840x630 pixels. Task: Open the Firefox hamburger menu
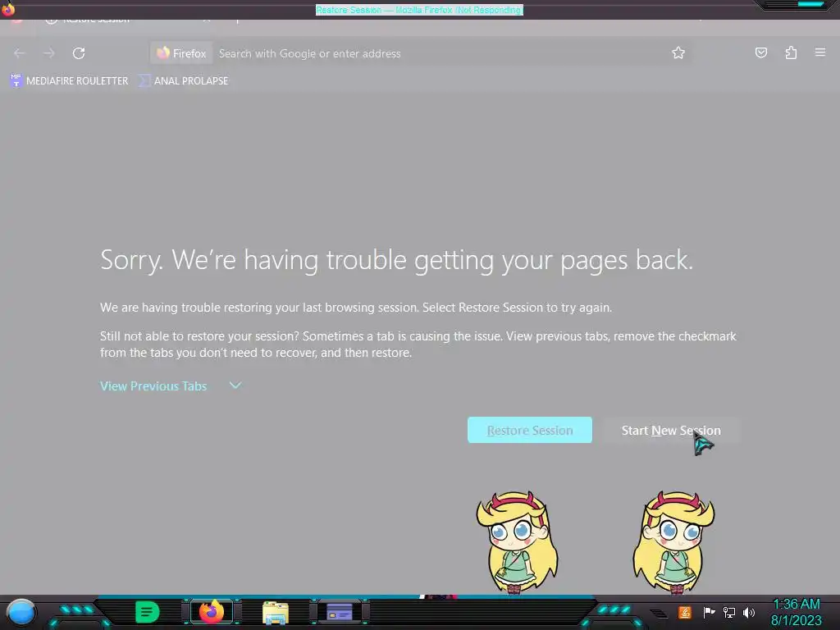(x=820, y=52)
